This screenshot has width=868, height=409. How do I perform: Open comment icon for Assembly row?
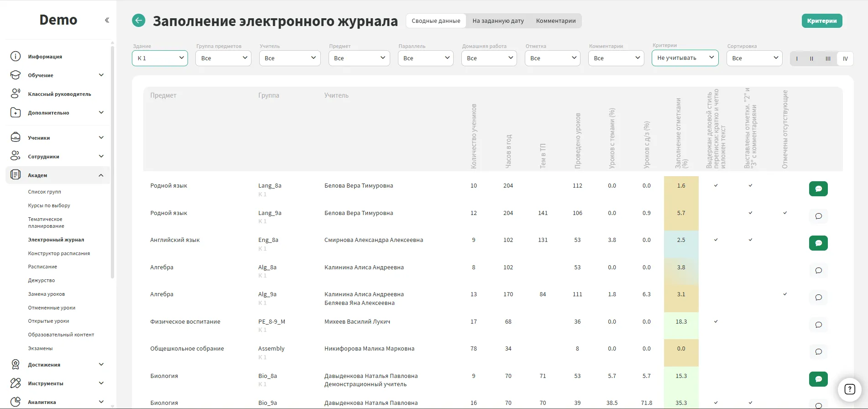pyautogui.click(x=818, y=352)
